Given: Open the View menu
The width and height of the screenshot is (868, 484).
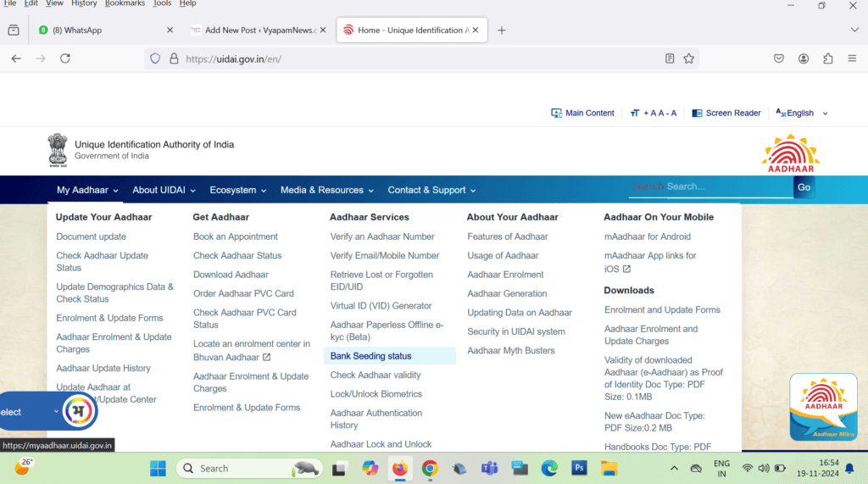Looking at the screenshot, I should coord(54,3).
